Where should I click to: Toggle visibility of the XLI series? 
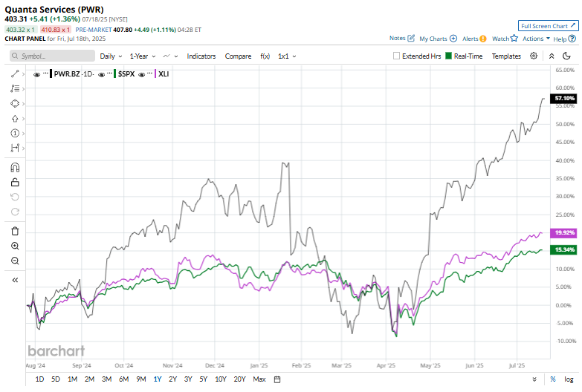[x=141, y=74]
